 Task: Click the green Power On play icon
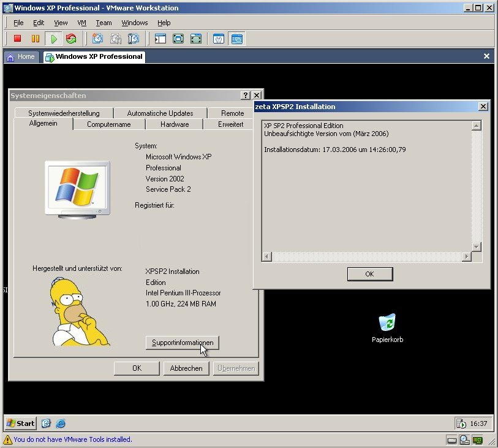[54, 39]
